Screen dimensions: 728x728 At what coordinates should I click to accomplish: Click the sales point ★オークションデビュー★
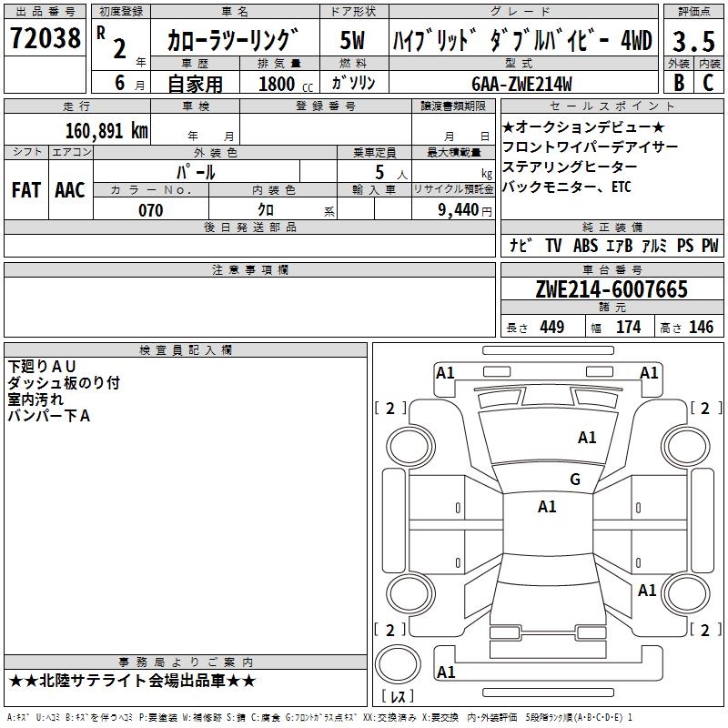[x=583, y=126]
